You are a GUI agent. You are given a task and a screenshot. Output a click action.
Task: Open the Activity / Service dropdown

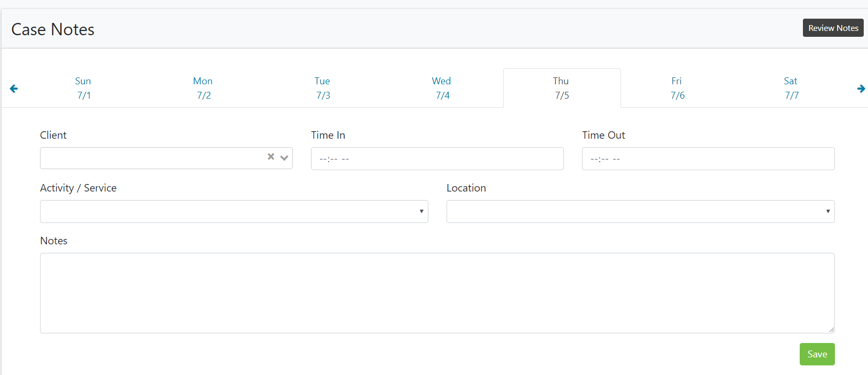[x=234, y=211]
